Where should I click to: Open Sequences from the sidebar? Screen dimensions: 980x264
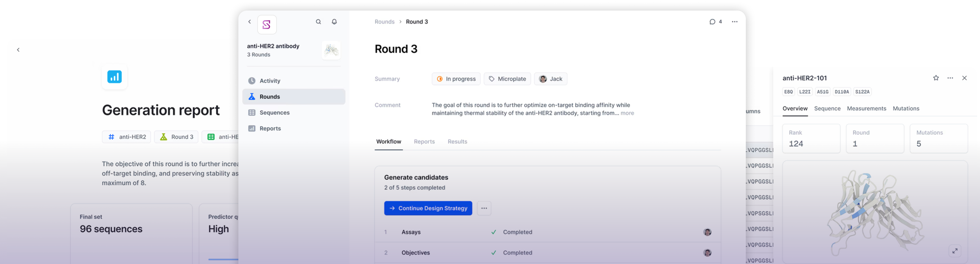pyautogui.click(x=274, y=112)
